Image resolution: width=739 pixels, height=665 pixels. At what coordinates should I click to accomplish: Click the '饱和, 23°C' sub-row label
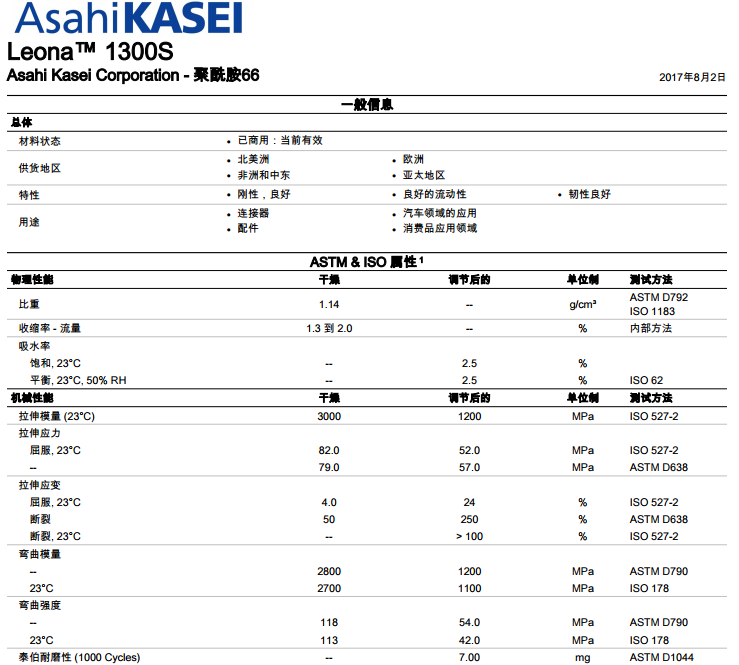[55, 363]
